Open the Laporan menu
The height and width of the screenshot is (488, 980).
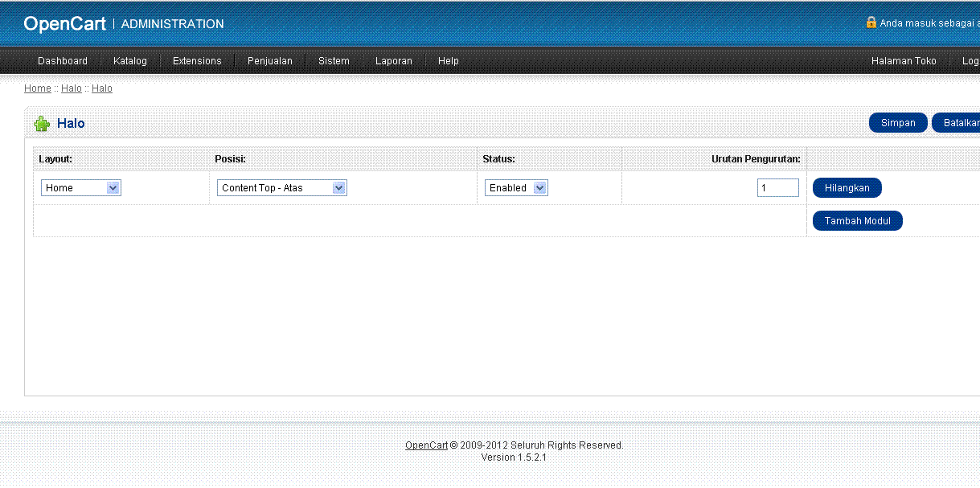click(x=394, y=61)
